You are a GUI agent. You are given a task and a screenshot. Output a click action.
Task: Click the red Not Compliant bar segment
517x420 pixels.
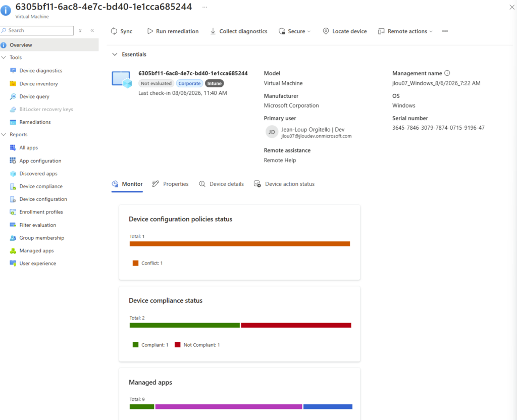click(296, 325)
